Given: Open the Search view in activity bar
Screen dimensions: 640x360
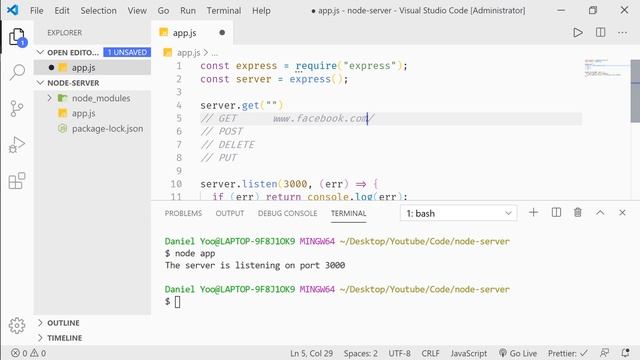Looking at the screenshot, I should (17, 72).
